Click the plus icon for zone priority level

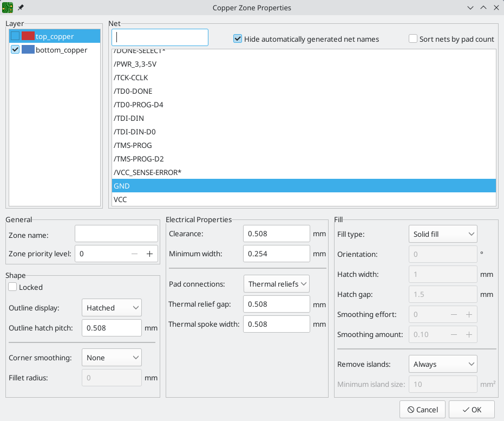coord(150,254)
